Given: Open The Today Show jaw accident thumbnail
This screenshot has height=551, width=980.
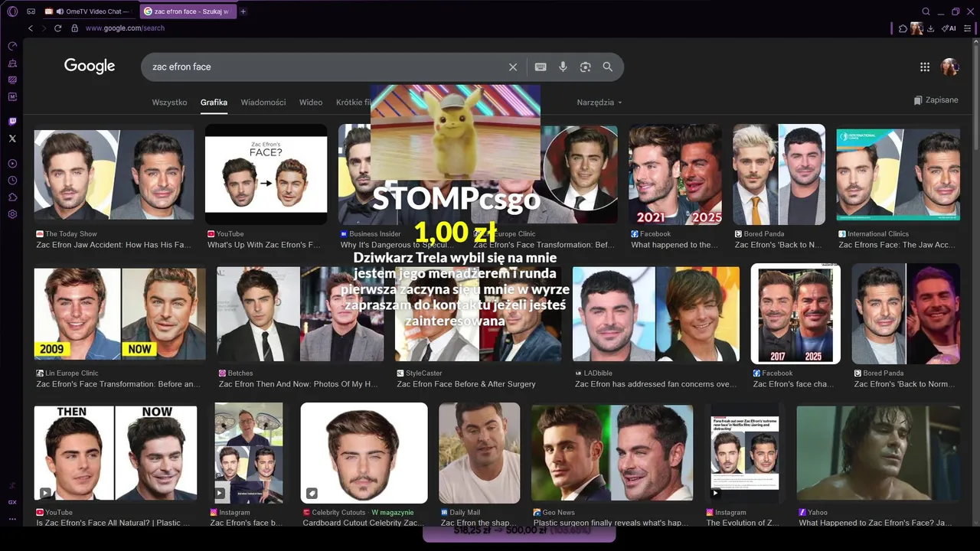Looking at the screenshot, I should click(114, 174).
